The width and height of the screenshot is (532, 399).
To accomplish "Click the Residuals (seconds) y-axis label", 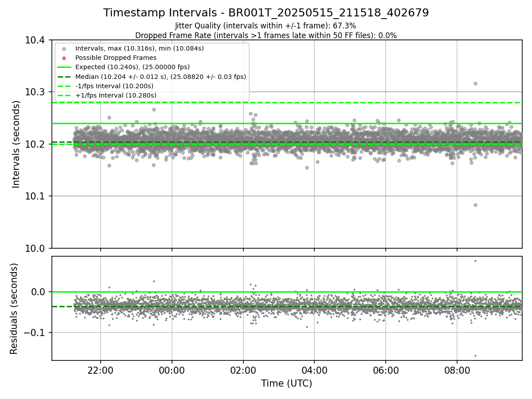I will click(x=15, y=309).
